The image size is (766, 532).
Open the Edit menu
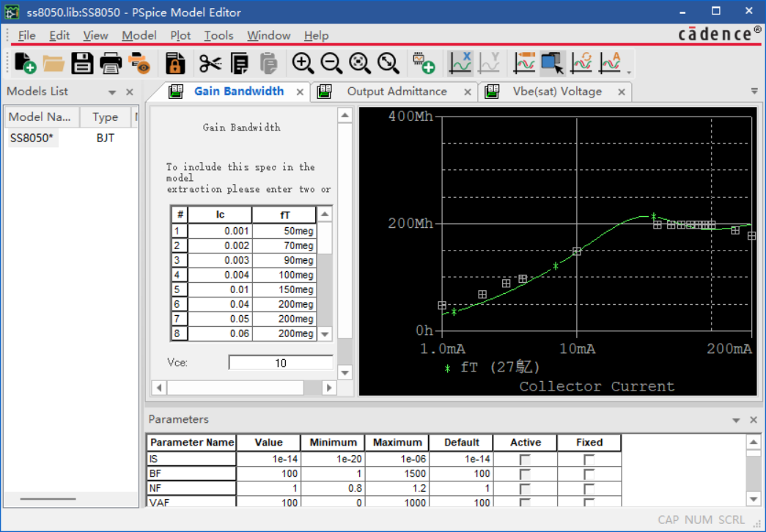pos(59,36)
